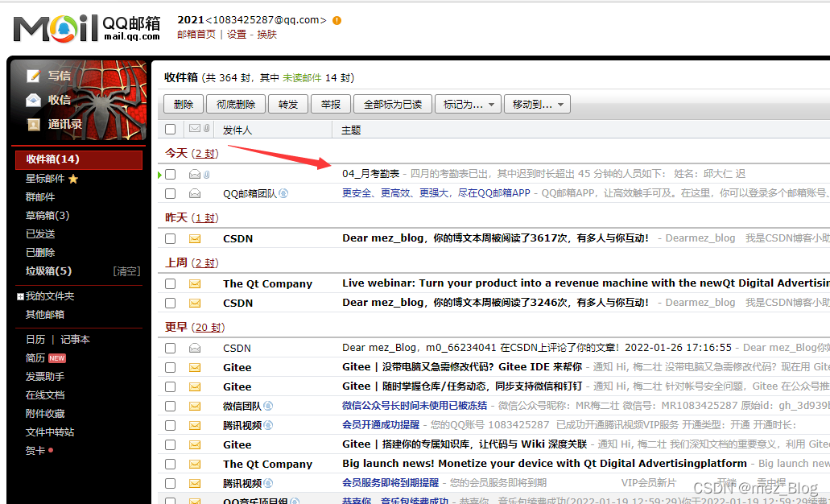Collapse the 今天 (2 封) group

(x=192, y=154)
